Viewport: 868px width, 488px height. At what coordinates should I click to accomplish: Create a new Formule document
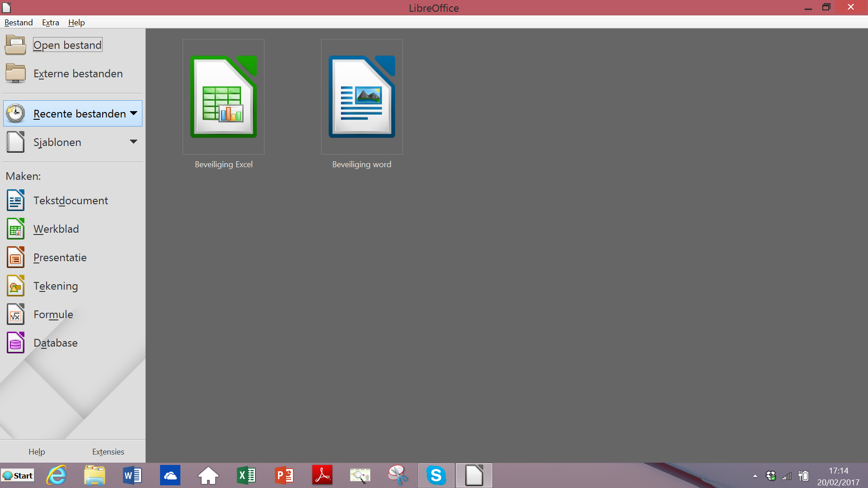[x=53, y=314]
